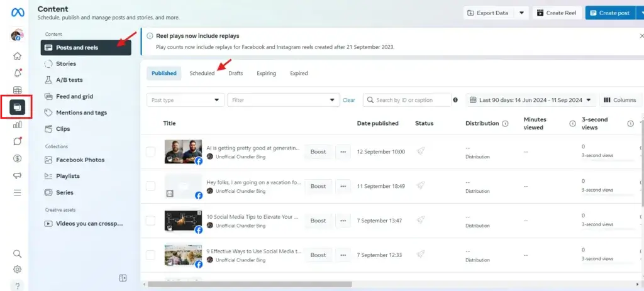Click the Meta logo icon
The width and height of the screenshot is (644, 291).
click(x=17, y=13)
